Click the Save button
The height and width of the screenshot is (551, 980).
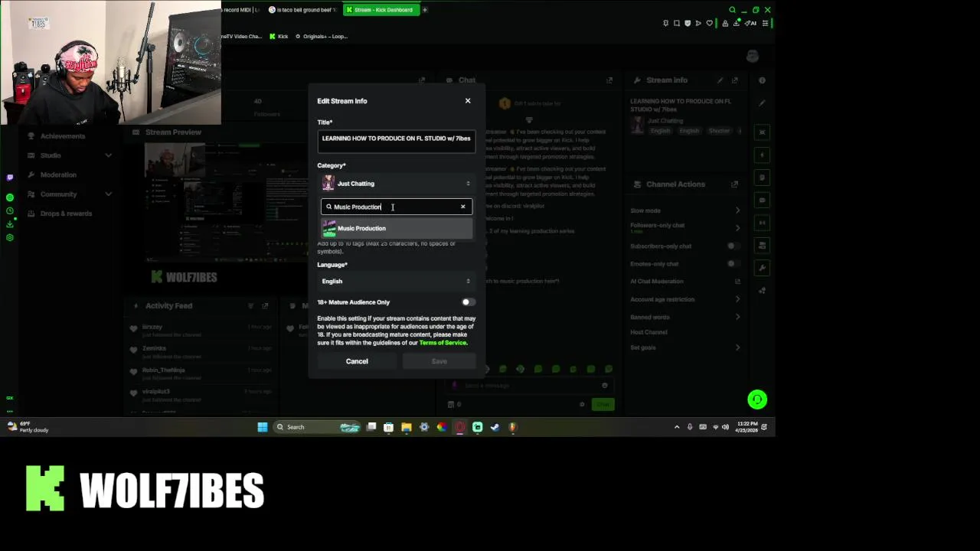439,361
